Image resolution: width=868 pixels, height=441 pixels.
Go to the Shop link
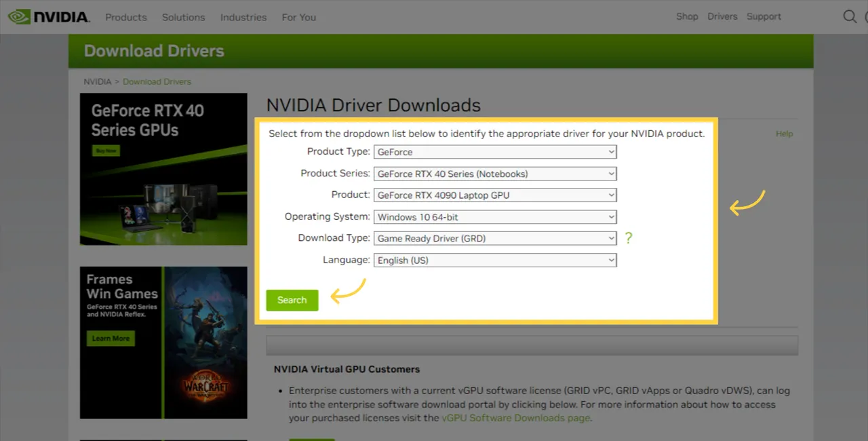pyautogui.click(x=687, y=16)
